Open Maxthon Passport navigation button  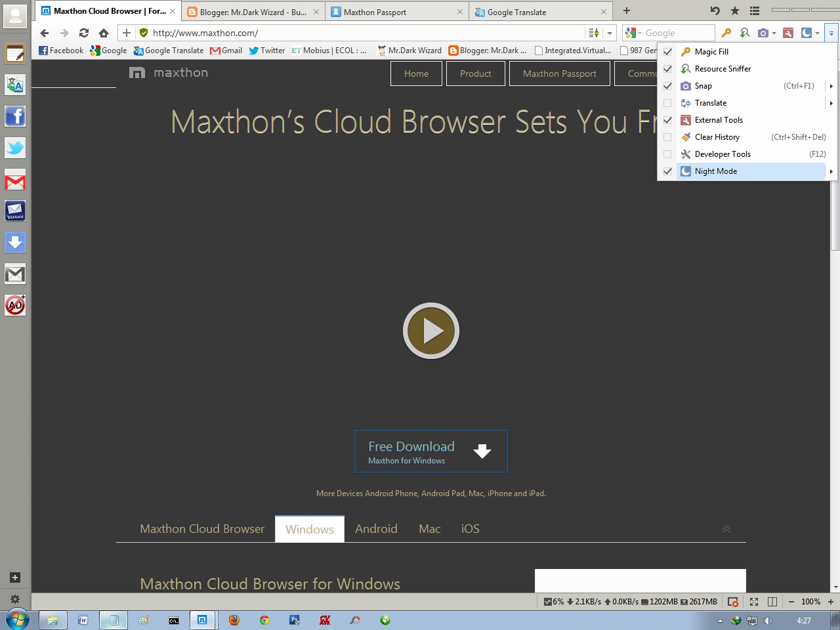pyautogui.click(x=560, y=73)
